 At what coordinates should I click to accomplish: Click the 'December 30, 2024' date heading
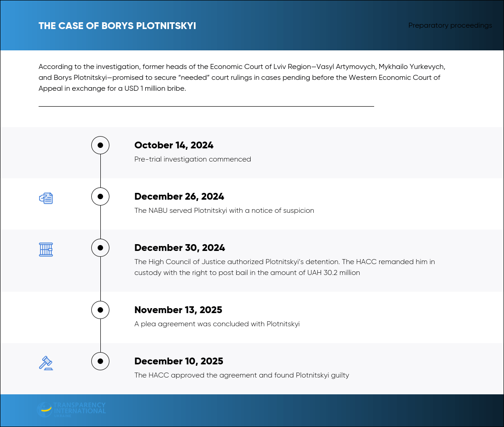tap(180, 248)
